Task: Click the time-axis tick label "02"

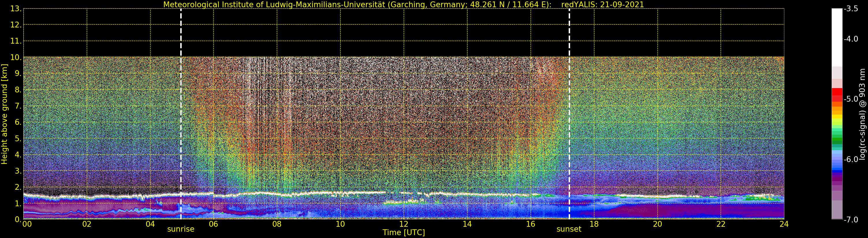Action: [87, 224]
